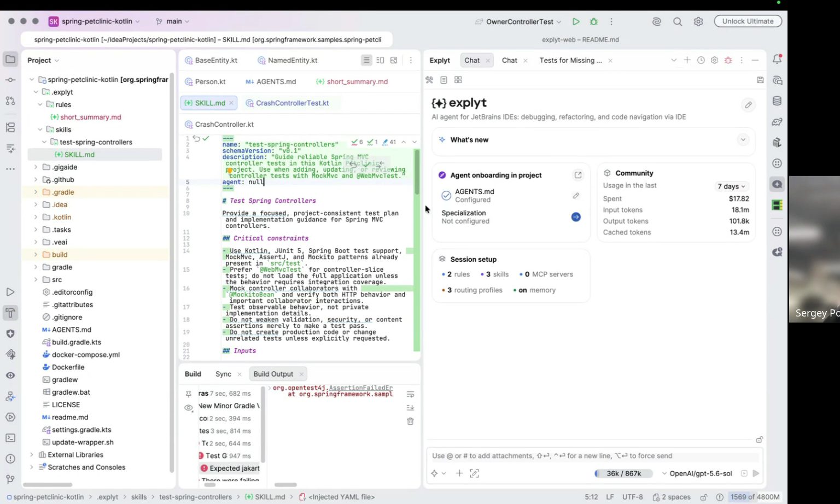This screenshot has height=504, width=840.
Task: Clear build output with trash icon
Action: [x=410, y=421]
